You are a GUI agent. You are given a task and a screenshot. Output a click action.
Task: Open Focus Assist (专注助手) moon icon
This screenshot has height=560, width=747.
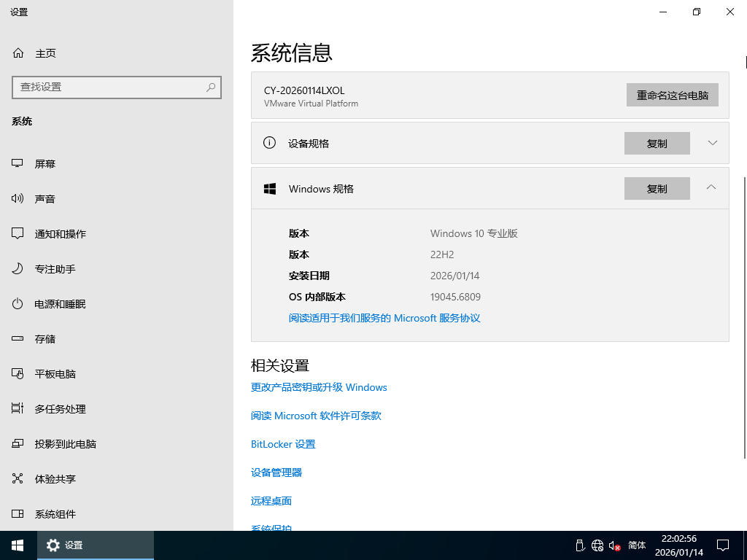tap(18, 269)
